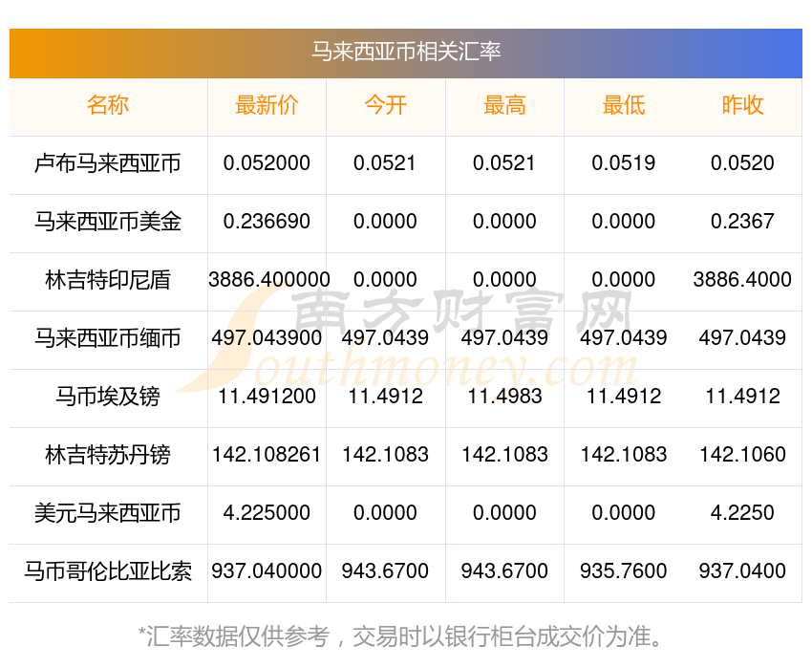Click the row name 马币埃及镑
The width and height of the screenshot is (812, 667).
(108, 397)
